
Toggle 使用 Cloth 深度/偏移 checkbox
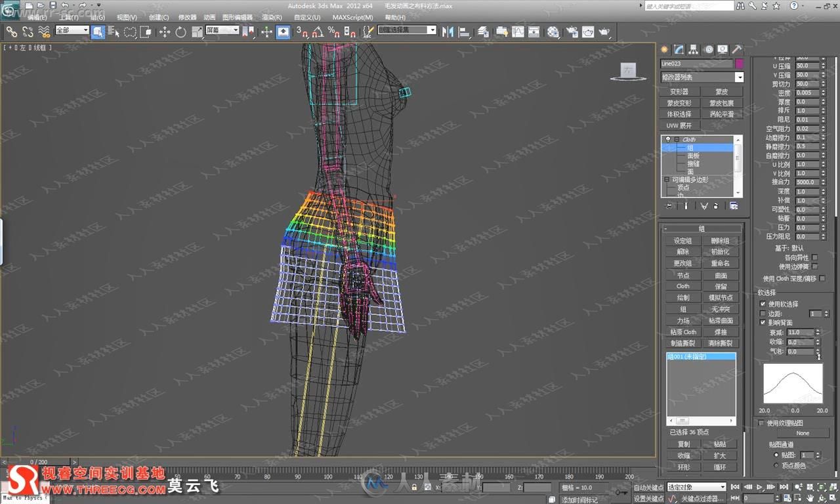[x=822, y=278]
